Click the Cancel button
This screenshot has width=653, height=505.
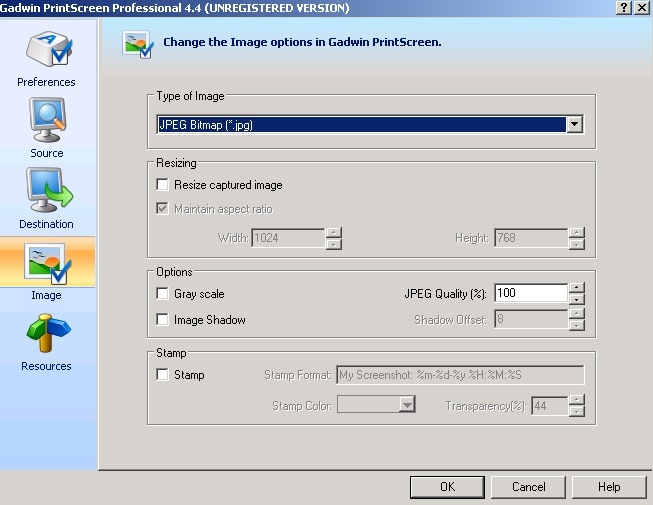(528, 487)
